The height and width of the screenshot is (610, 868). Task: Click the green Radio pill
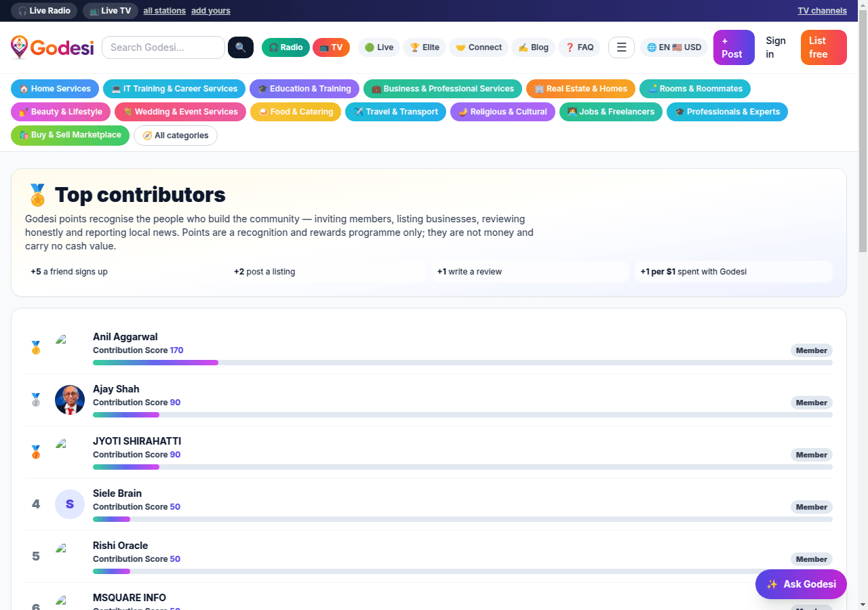285,47
